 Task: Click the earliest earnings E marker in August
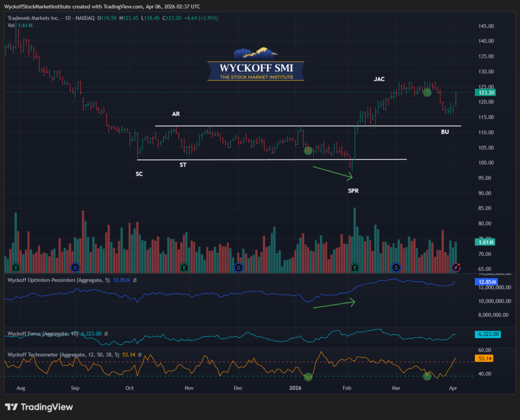[16, 267]
